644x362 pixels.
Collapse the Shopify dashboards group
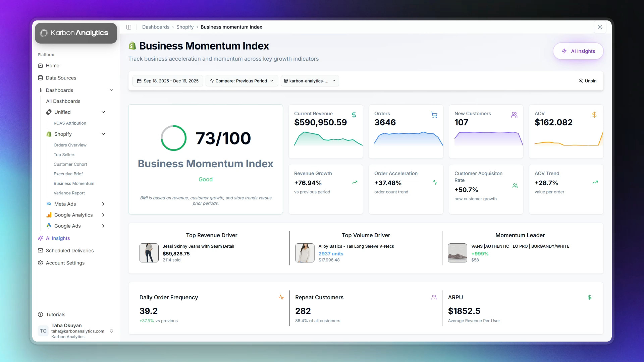[x=103, y=134]
